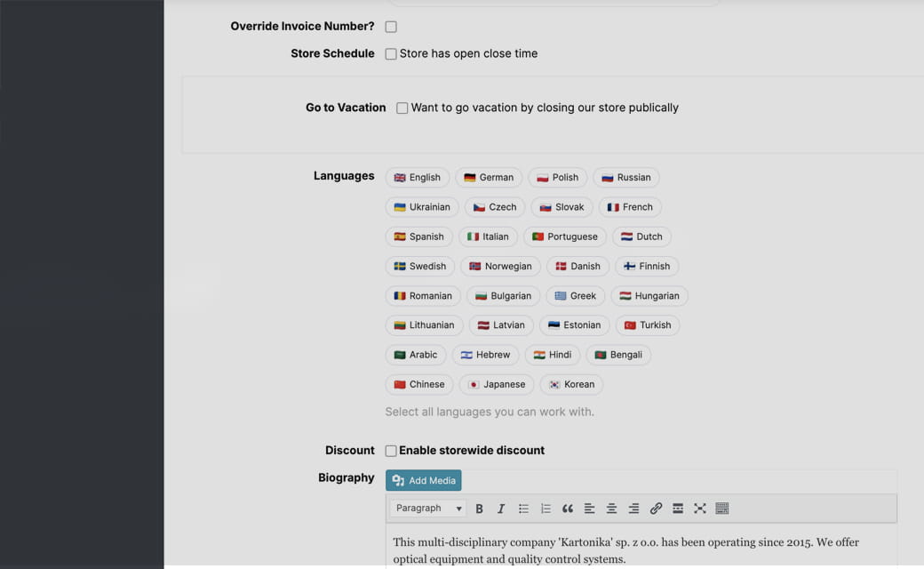Align biography text to the left
The height and width of the screenshot is (569, 924).
pos(589,508)
